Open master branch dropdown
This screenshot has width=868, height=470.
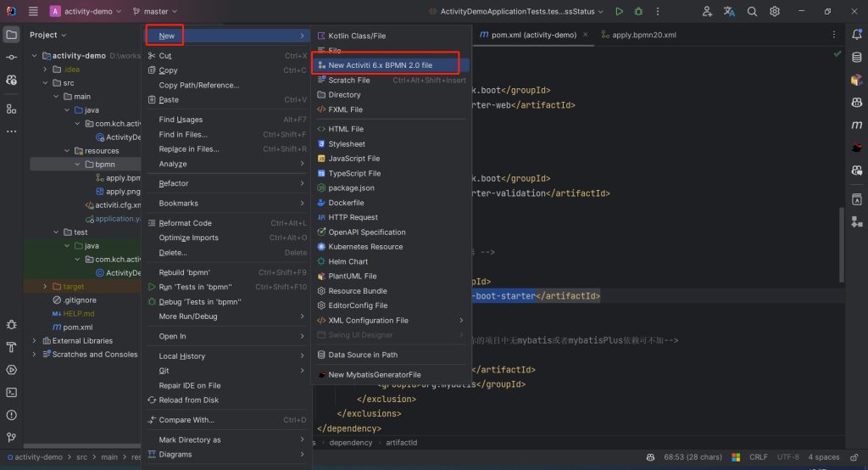coord(155,11)
